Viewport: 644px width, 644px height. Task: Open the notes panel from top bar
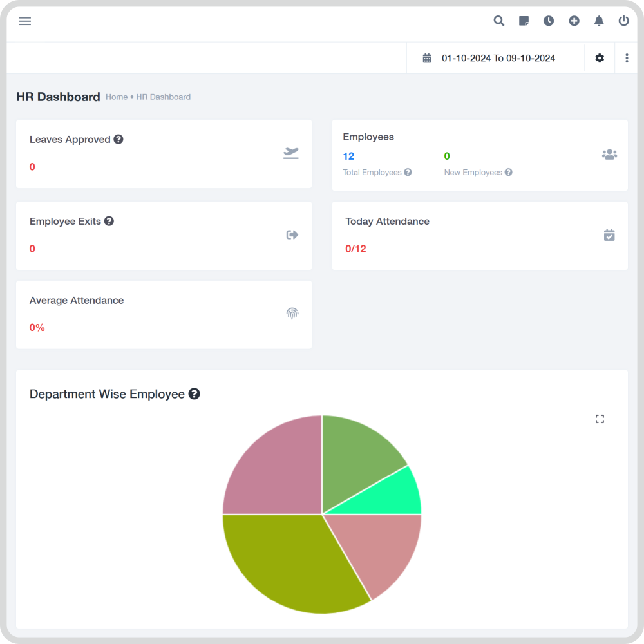524,21
